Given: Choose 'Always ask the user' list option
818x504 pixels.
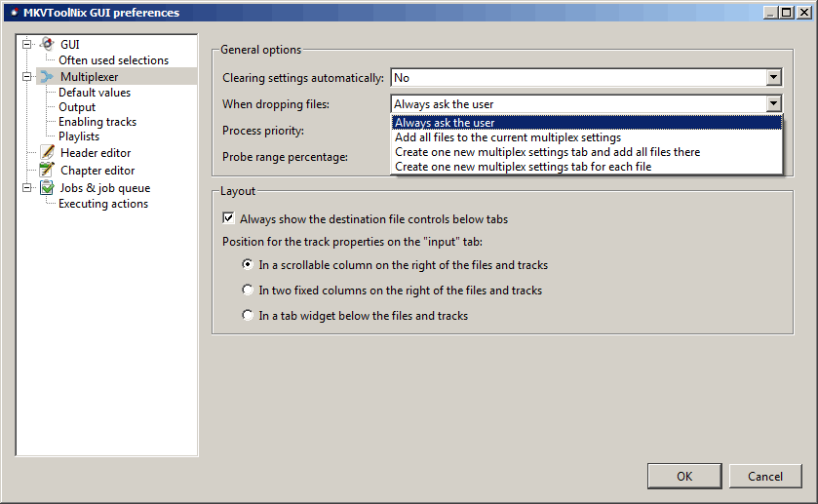Looking at the screenshot, I should 586,123.
